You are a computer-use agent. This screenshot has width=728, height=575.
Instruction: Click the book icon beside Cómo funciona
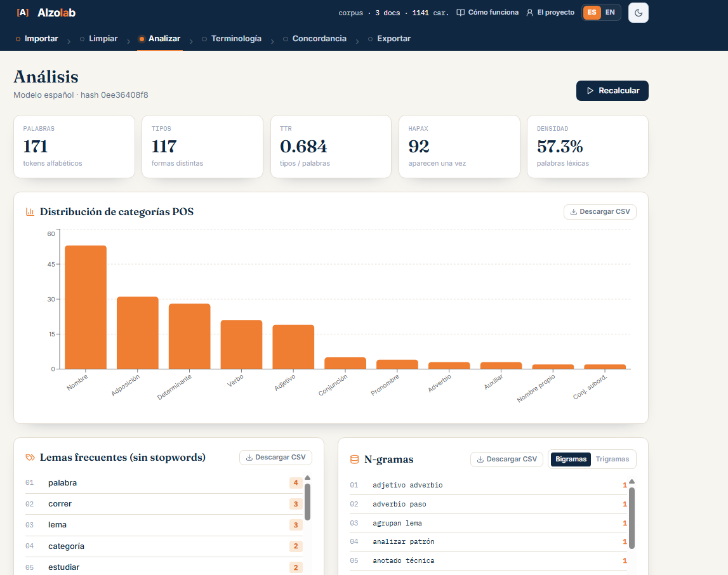tap(460, 13)
